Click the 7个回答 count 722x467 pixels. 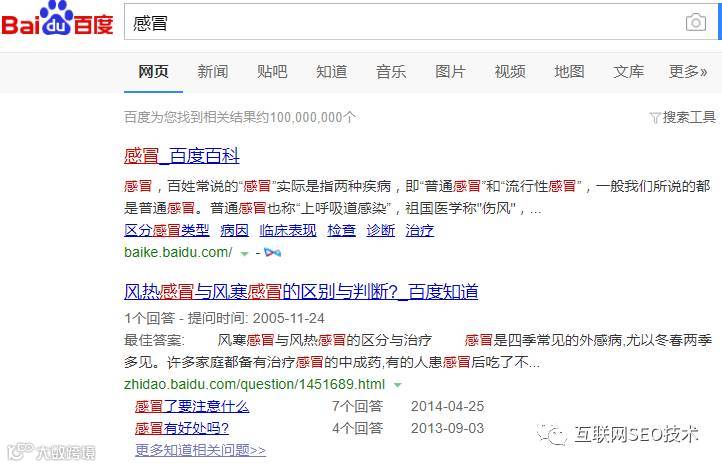tap(357, 406)
